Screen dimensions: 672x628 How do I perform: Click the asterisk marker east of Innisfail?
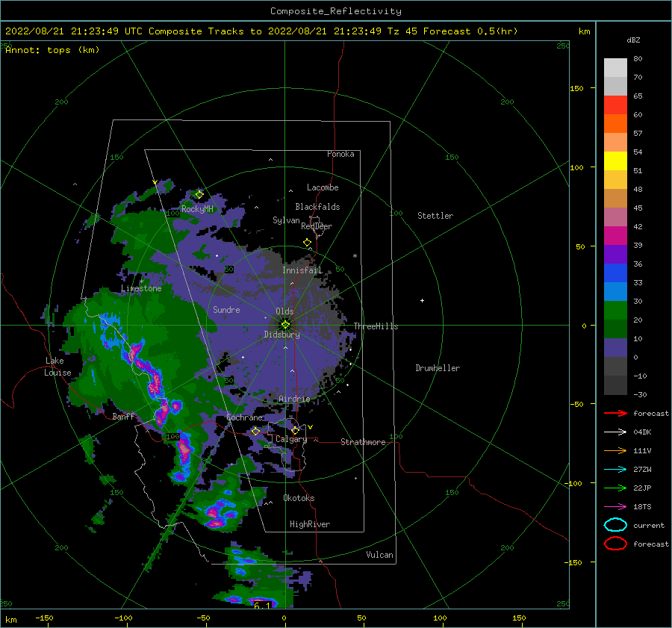click(355, 256)
